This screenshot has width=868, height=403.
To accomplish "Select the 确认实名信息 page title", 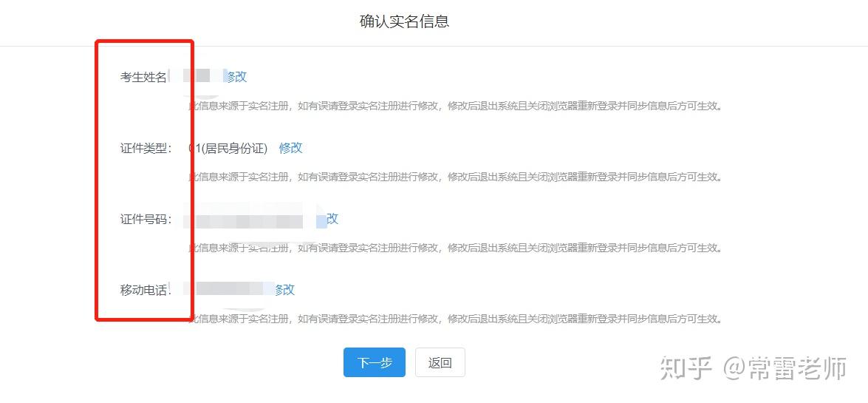I will pos(404,21).
